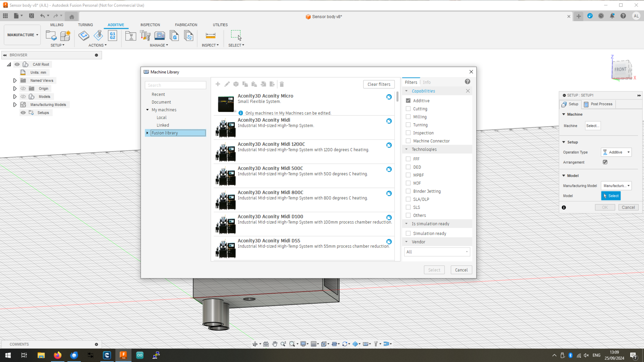Expand Named Views in the browser
This screenshot has height=362, width=644.
[15, 80]
